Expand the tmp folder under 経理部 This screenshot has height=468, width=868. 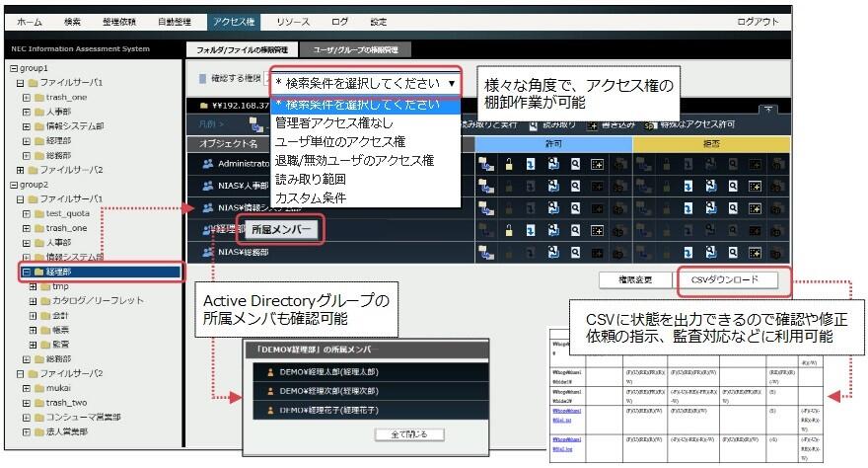[x=33, y=286]
